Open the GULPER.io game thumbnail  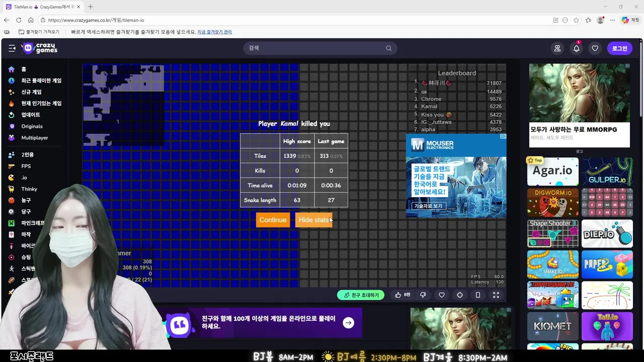[x=607, y=171]
